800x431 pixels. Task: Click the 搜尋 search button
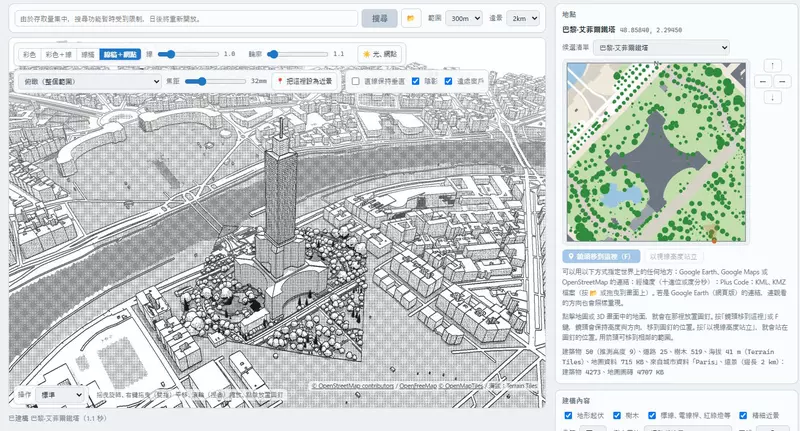(x=379, y=18)
